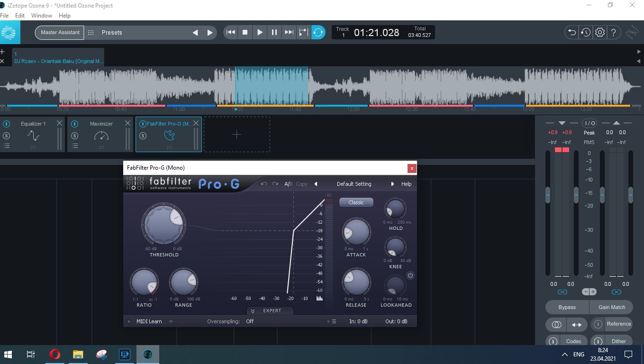Open the Oversampling Off dropdown
This screenshot has width=644, height=364.
click(x=250, y=321)
